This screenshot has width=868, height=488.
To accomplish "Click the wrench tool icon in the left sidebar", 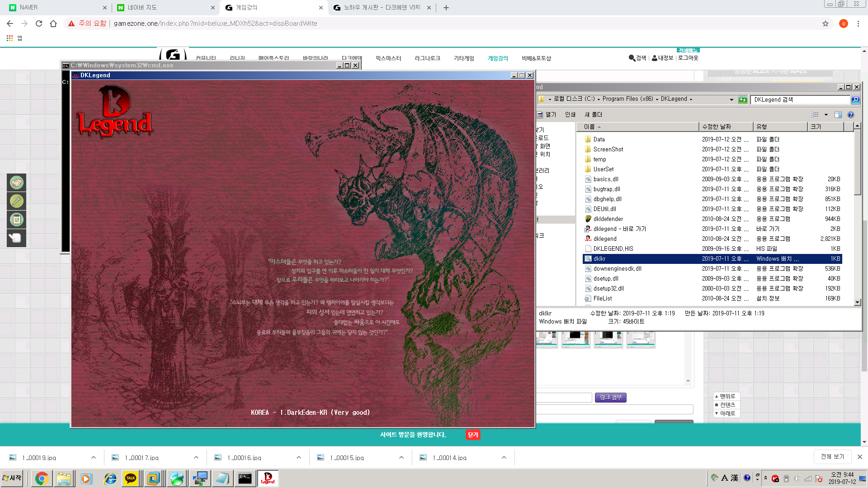I will 17,201.
